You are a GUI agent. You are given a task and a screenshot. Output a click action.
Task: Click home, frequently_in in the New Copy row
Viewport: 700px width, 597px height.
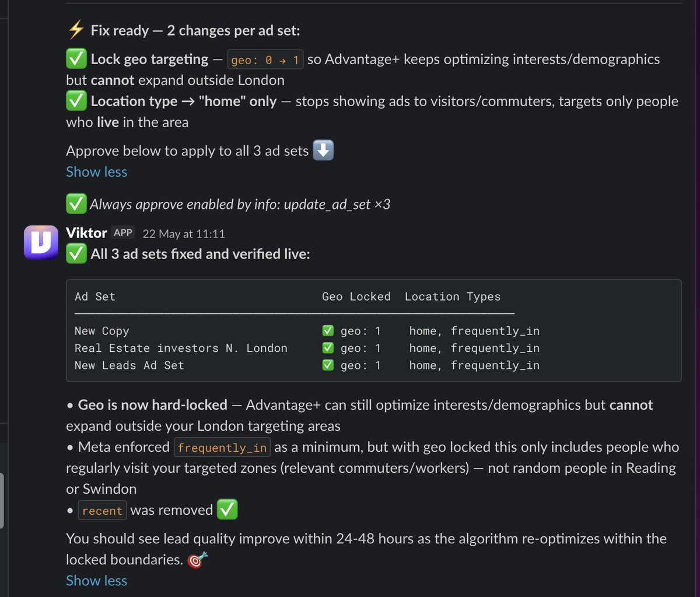point(474,331)
